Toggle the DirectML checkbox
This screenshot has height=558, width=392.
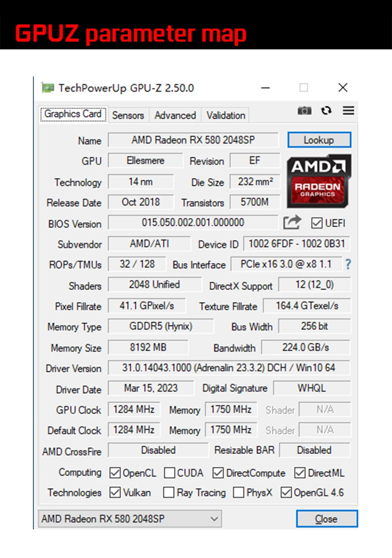point(300,473)
